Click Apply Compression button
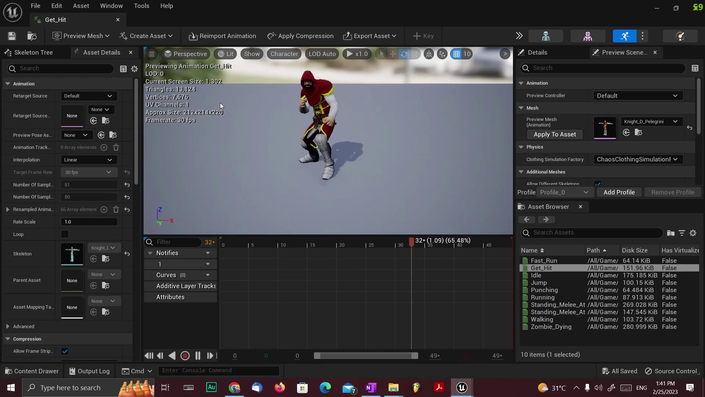This screenshot has width=705, height=397. pyautogui.click(x=300, y=36)
